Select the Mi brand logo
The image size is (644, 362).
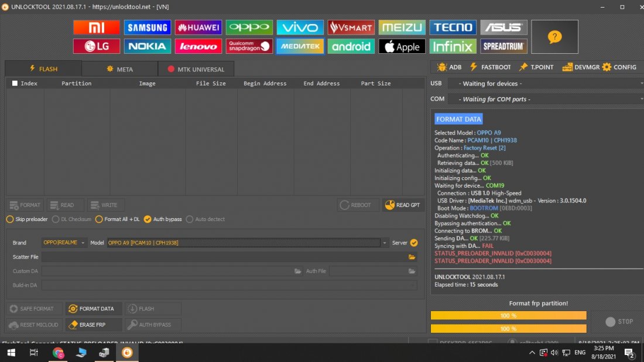click(97, 27)
